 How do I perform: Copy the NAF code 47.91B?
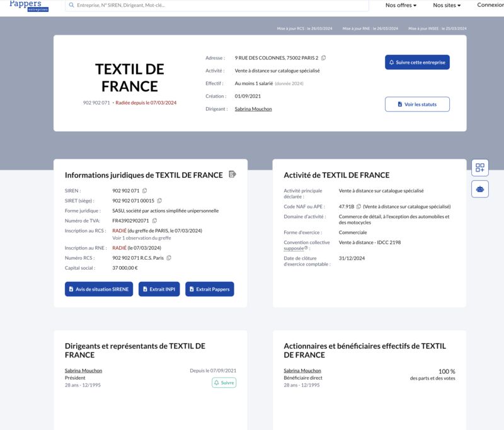[358, 206]
